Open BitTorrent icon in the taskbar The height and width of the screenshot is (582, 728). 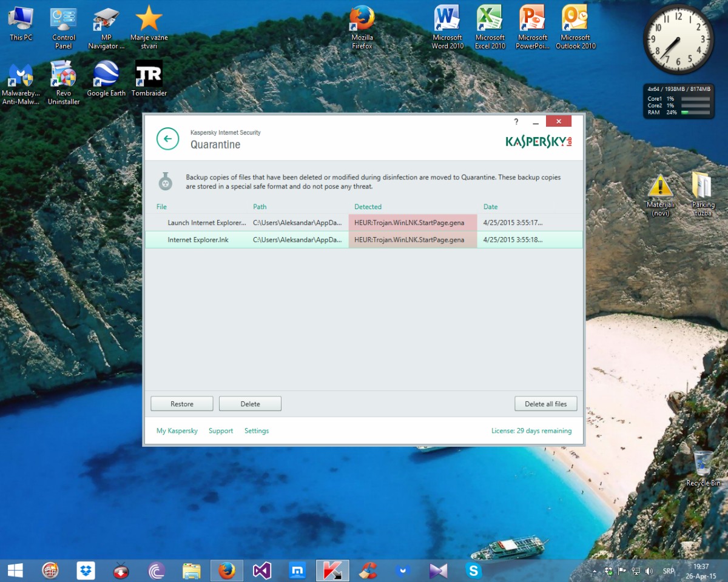[157, 570]
